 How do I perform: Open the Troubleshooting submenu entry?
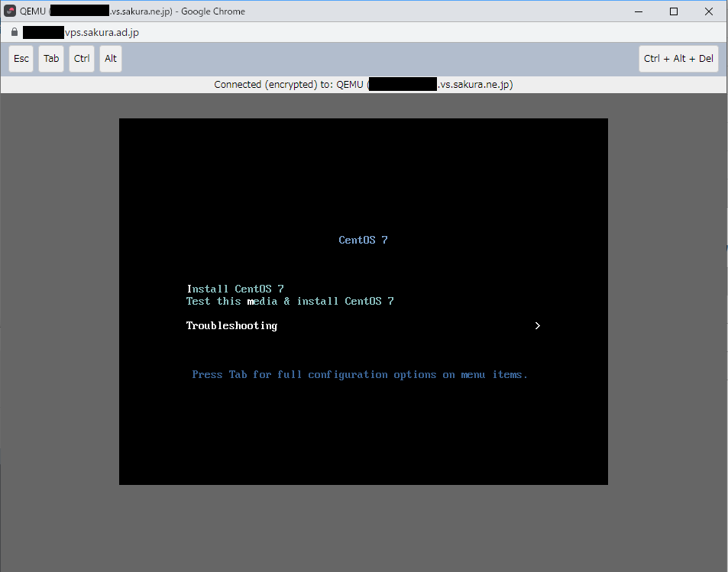231,326
